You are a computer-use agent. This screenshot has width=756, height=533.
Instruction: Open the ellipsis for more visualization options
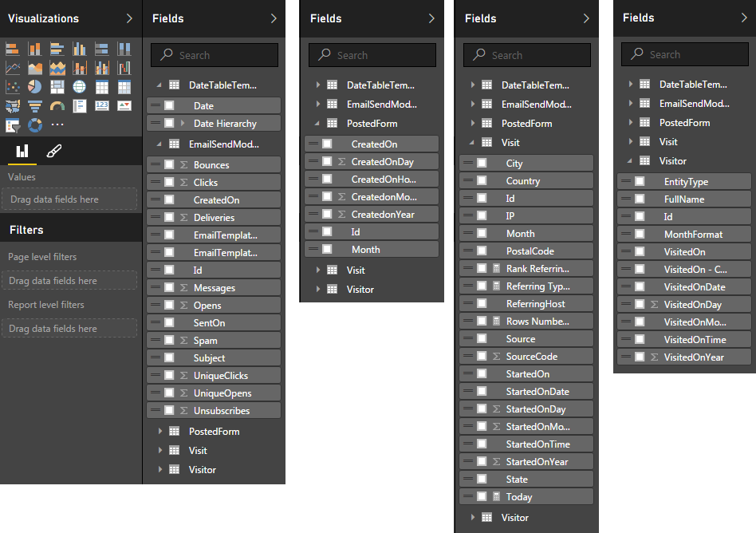click(x=57, y=124)
